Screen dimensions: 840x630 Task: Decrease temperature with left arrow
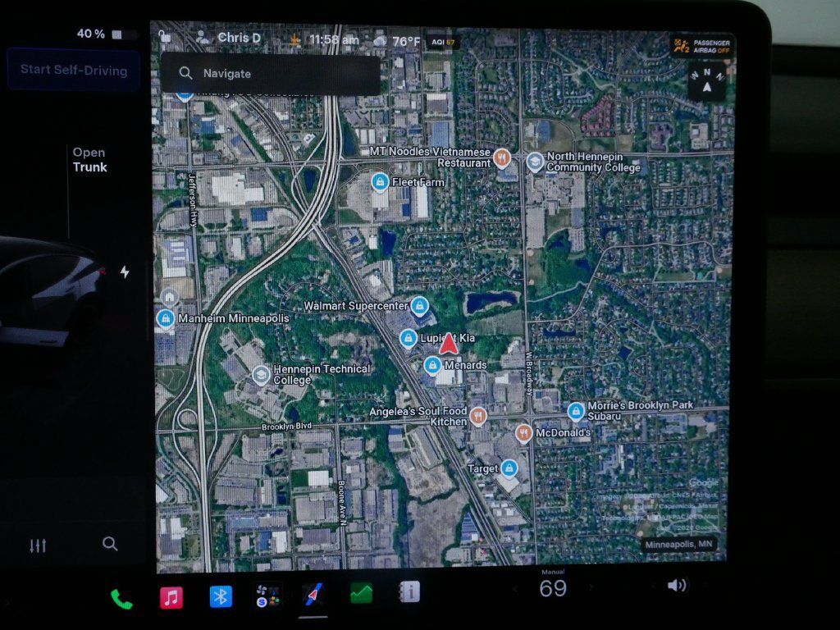[515, 589]
